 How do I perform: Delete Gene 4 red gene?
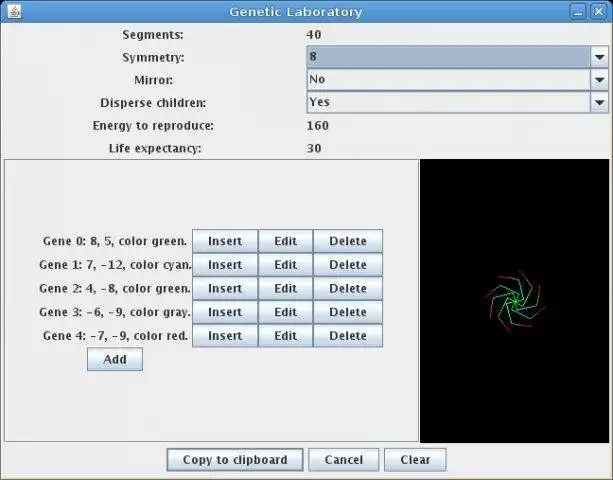(x=348, y=336)
